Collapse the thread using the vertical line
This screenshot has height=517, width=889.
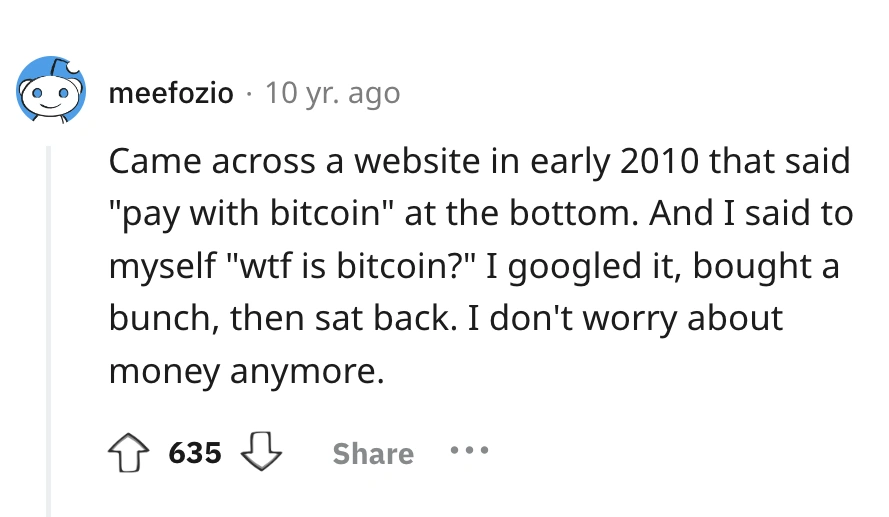49,330
